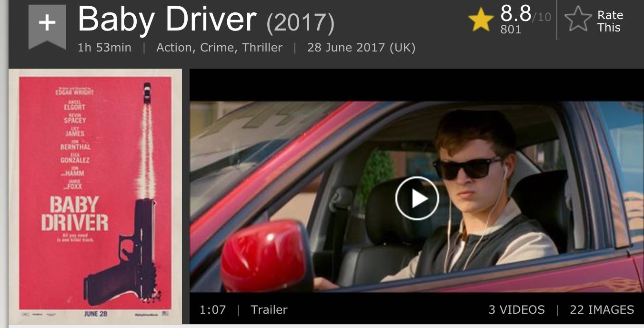The width and height of the screenshot is (644, 328).
Task: Click the 2017 year link in title
Action: [x=301, y=23]
